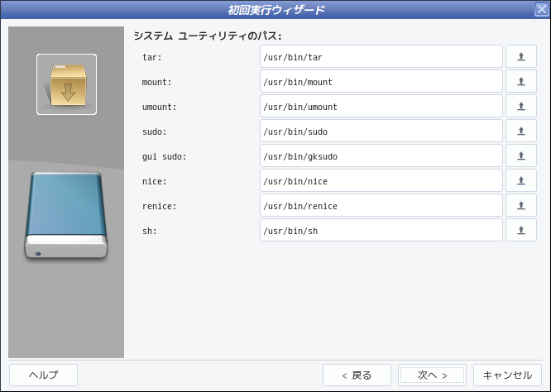Click the browse icon for tar path
Screen dimensions: 551x392
point(520,56)
